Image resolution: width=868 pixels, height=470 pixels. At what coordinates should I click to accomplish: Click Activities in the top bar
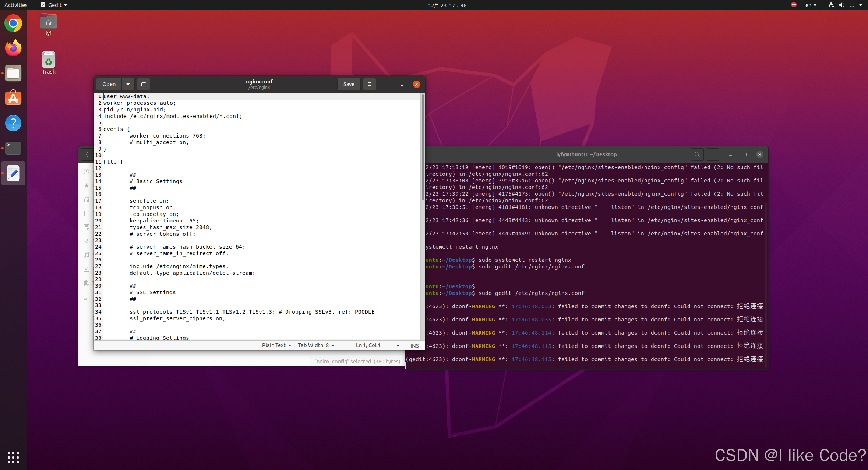click(x=16, y=5)
